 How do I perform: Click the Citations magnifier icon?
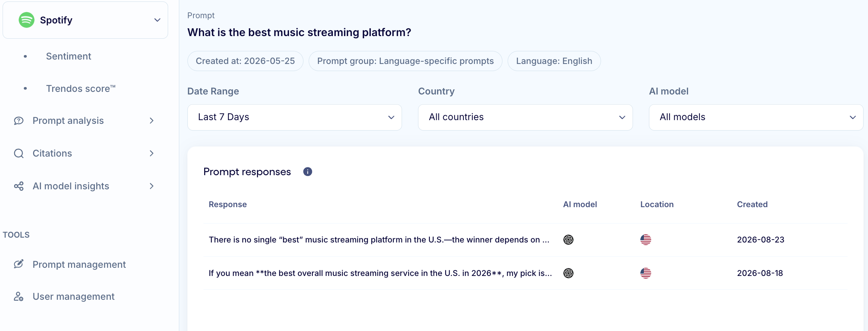pos(19,153)
